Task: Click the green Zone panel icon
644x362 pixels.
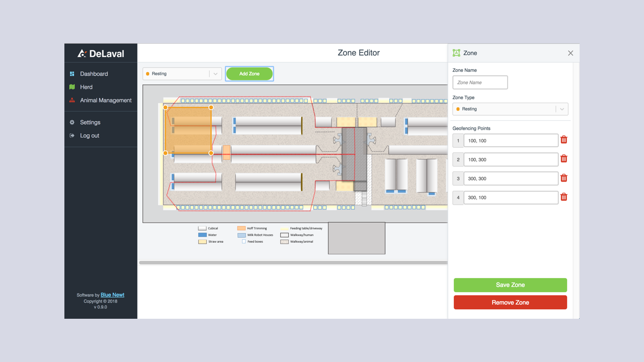Action: [456, 52]
